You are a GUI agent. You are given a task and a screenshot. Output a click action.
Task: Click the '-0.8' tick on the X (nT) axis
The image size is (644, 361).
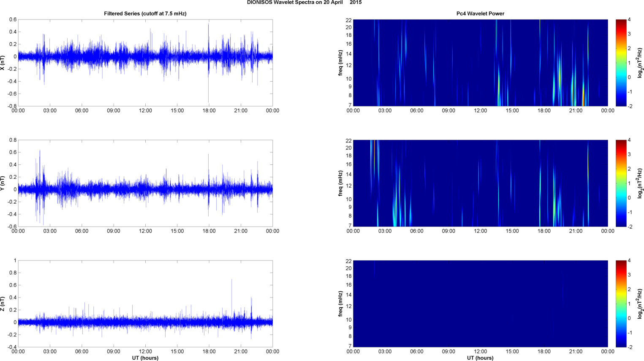click(x=12, y=106)
